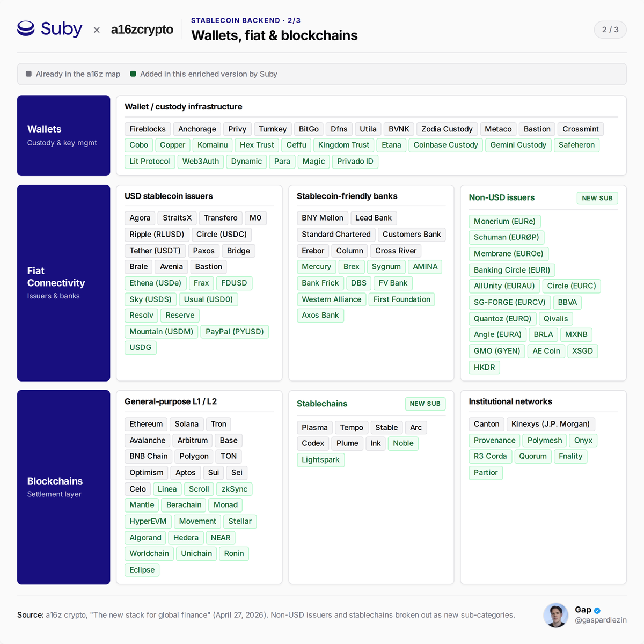The image size is (644, 644).
Task: Click the Standard Chartered tag
Action: (336, 235)
